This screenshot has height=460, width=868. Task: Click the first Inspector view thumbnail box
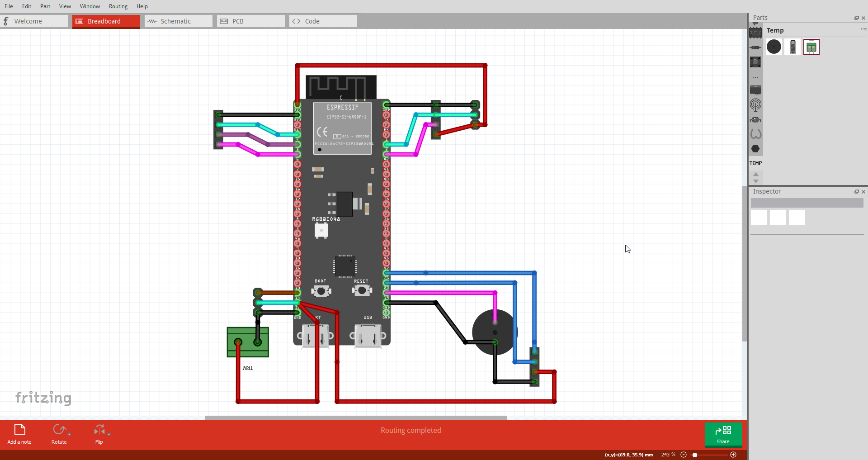click(x=759, y=218)
